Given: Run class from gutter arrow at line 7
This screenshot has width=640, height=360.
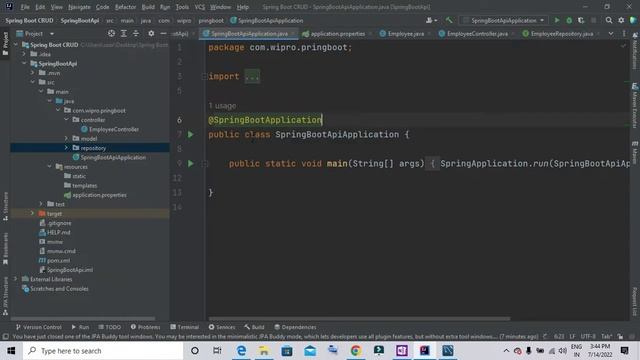Looking at the screenshot, I should coord(191,134).
